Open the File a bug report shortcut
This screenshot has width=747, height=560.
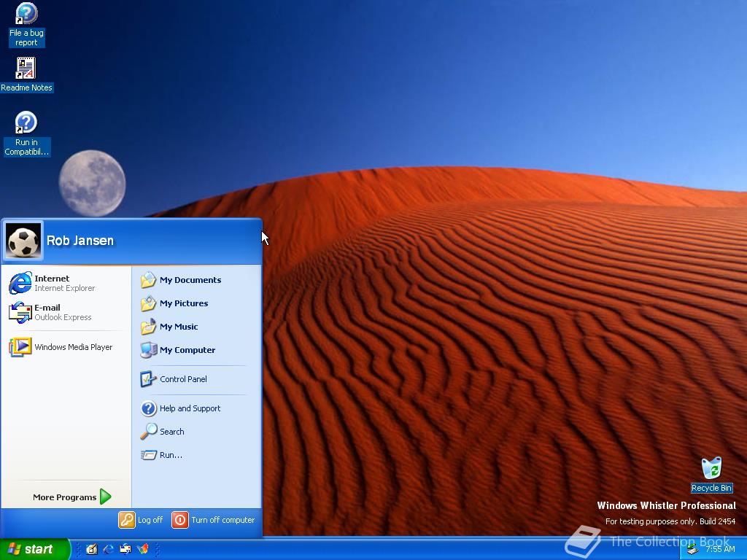[26, 25]
